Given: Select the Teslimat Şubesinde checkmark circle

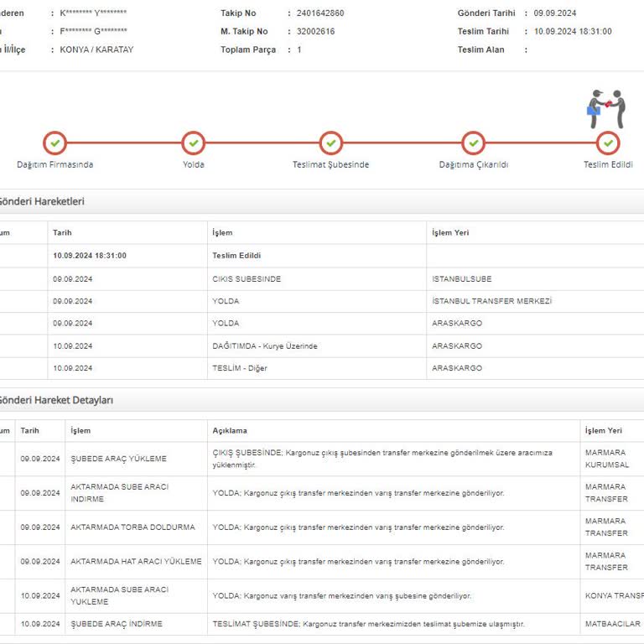Looking at the screenshot, I should [x=331, y=143].
